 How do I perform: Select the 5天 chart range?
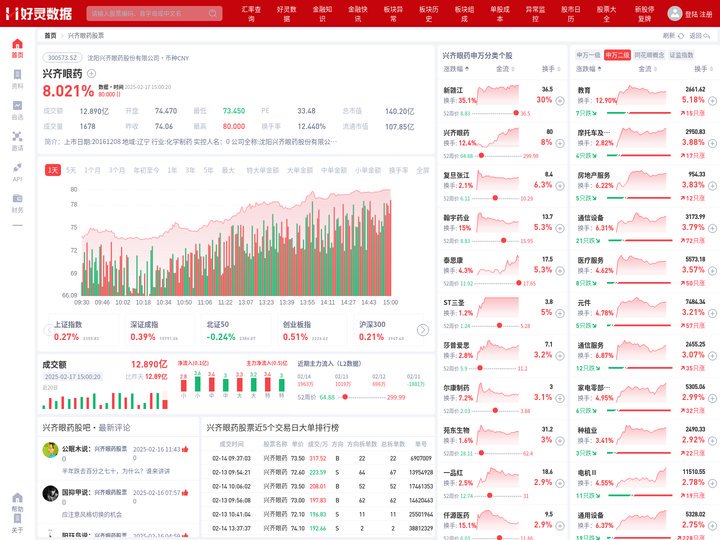click(x=71, y=170)
